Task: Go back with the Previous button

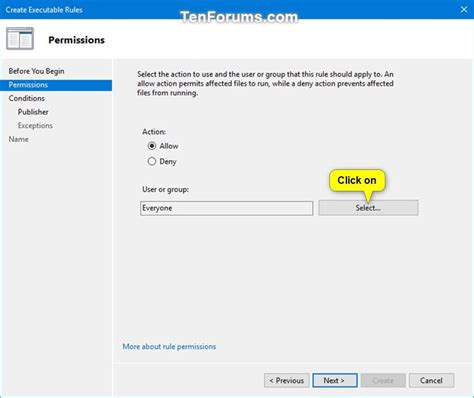Action: (x=286, y=380)
